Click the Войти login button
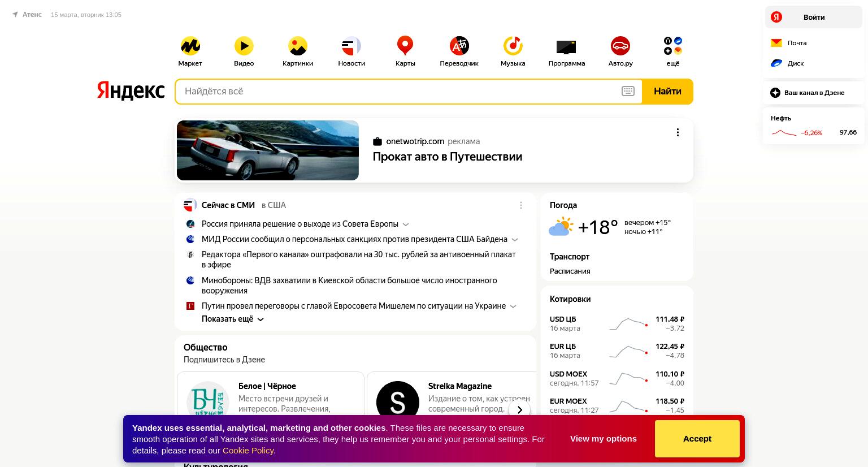 (813, 17)
